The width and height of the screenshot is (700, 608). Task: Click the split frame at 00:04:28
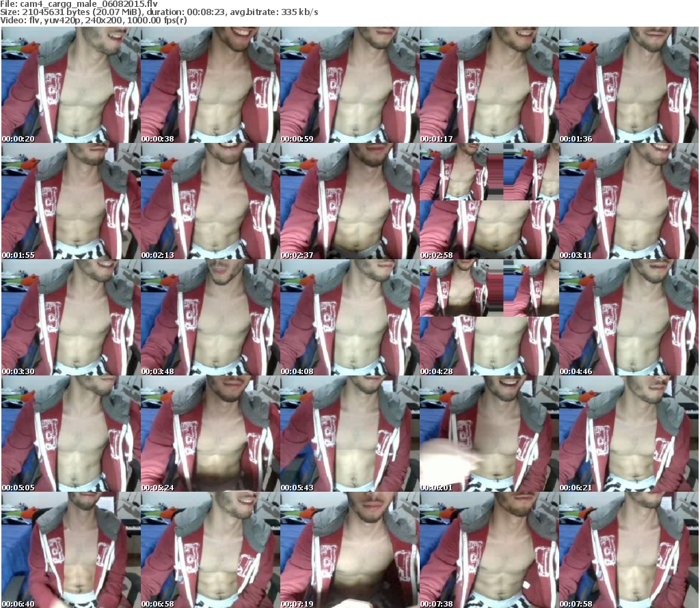(x=489, y=317)
